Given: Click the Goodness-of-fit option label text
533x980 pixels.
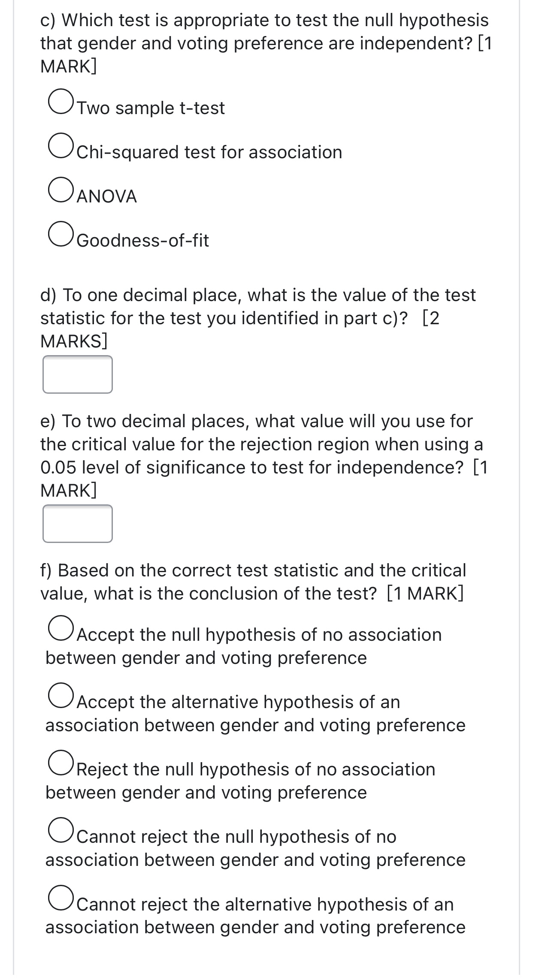Looking at the screenshot, I should coord(143,240).
